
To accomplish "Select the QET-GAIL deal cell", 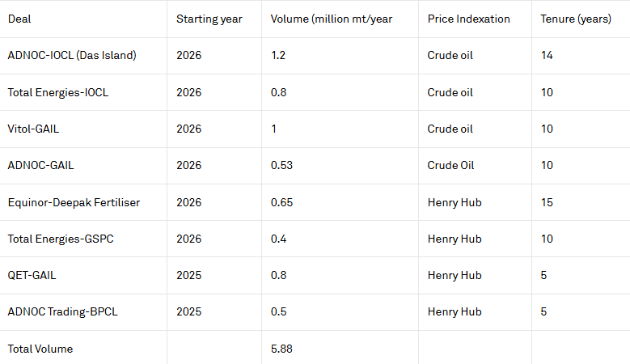I will coord(32,275).
